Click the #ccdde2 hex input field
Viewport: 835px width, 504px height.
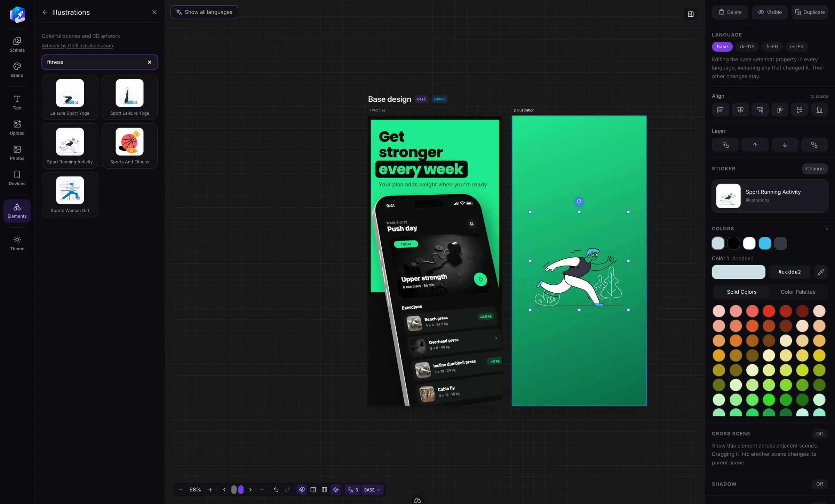[x=789, y=272]
